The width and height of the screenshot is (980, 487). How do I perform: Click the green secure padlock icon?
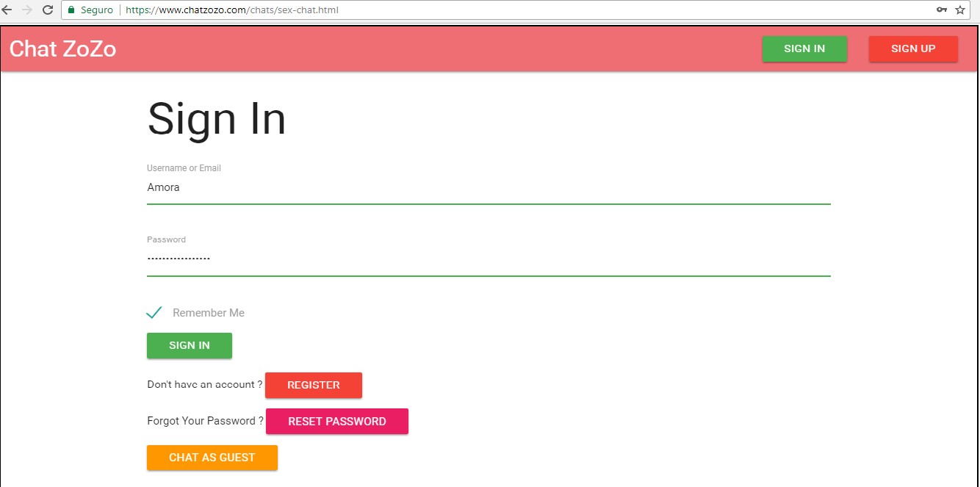pos(71,10)
